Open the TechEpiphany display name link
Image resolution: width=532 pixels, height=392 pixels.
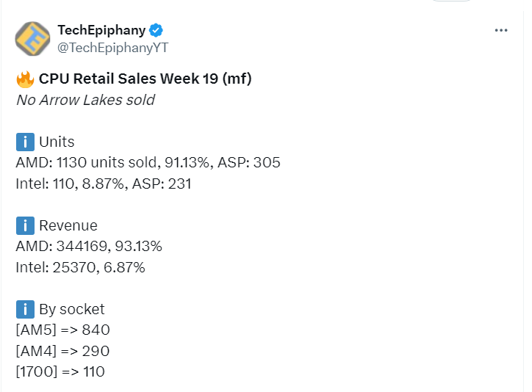(101, 31)
